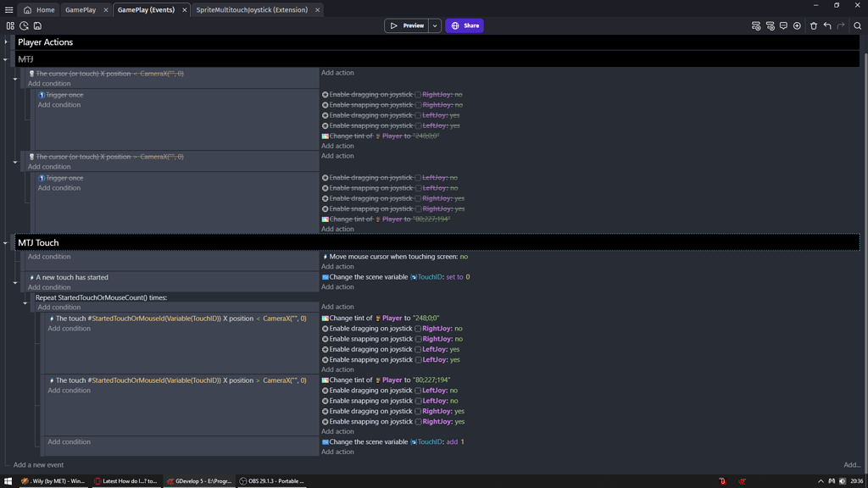
Task: Click 'Add a new event' link
Action: [38, 465]
